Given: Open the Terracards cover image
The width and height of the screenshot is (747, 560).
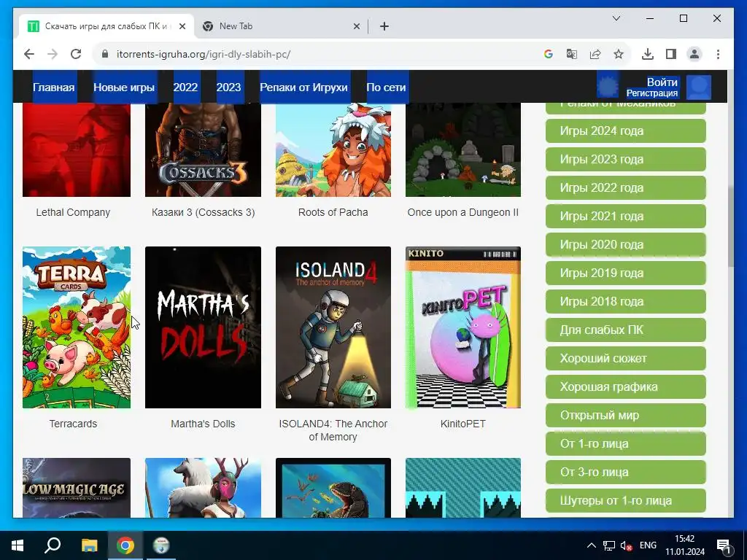Looking at the screenshot, I should [x=76, y=327].
